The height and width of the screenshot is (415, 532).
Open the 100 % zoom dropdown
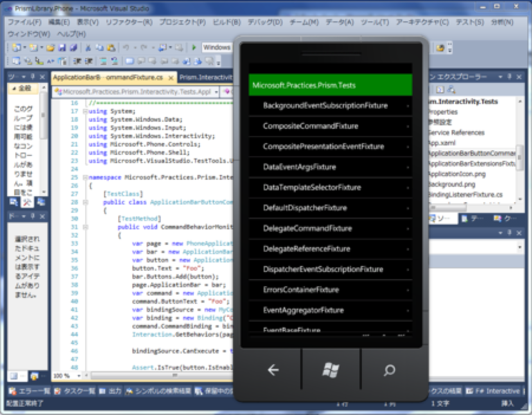tap(79, 375)
